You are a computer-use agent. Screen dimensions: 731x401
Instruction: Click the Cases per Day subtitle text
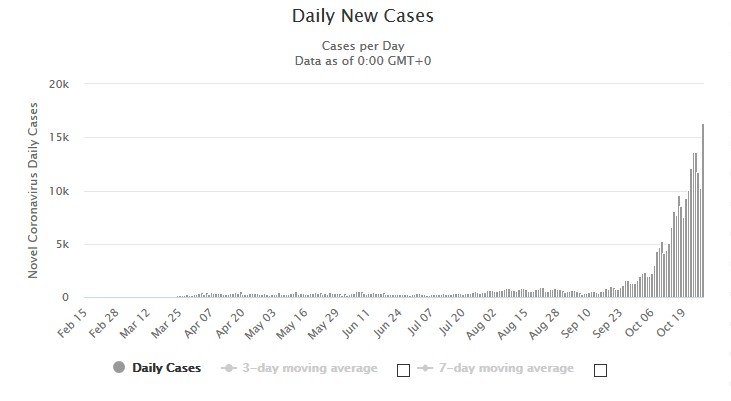pos(363,46)
